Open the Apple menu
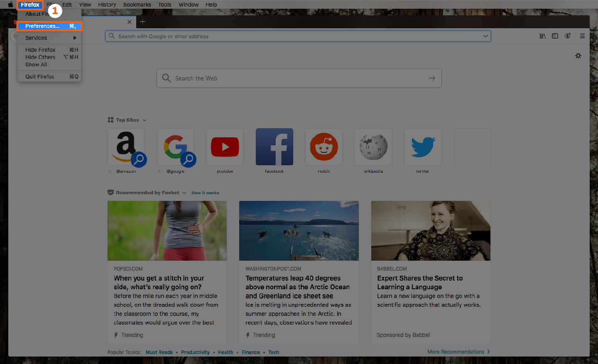 (10, 5)
